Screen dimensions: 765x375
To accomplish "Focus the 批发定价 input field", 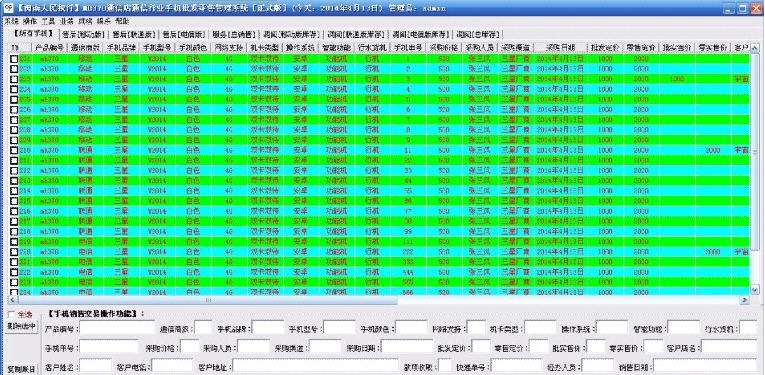I will pos(481,346).
